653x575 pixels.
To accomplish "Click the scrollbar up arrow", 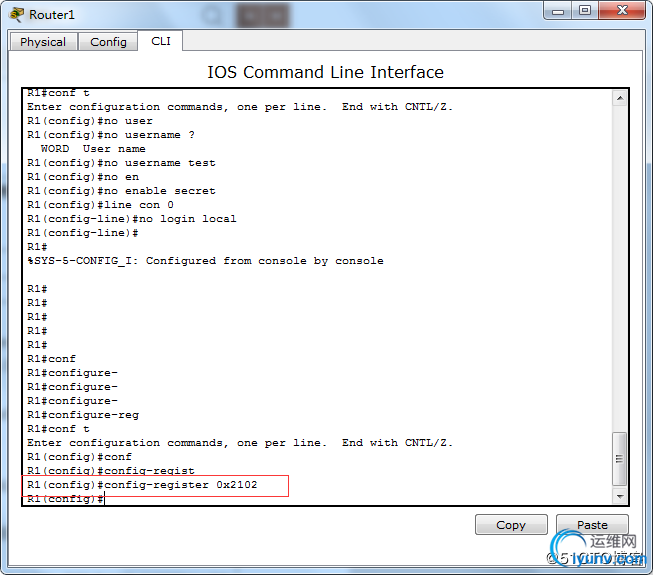I will (x=620, y=98).
